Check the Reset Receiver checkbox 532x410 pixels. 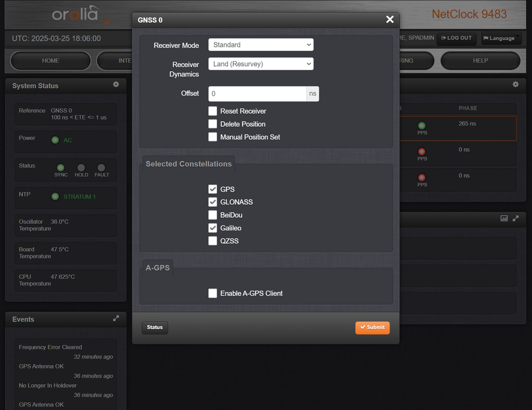pos(212,111)
